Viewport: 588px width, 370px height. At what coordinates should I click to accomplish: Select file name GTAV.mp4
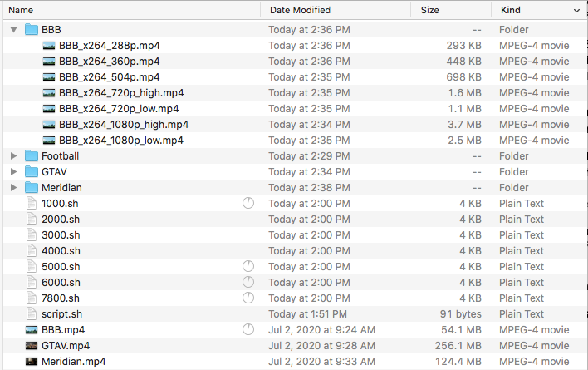pos(66,346)
